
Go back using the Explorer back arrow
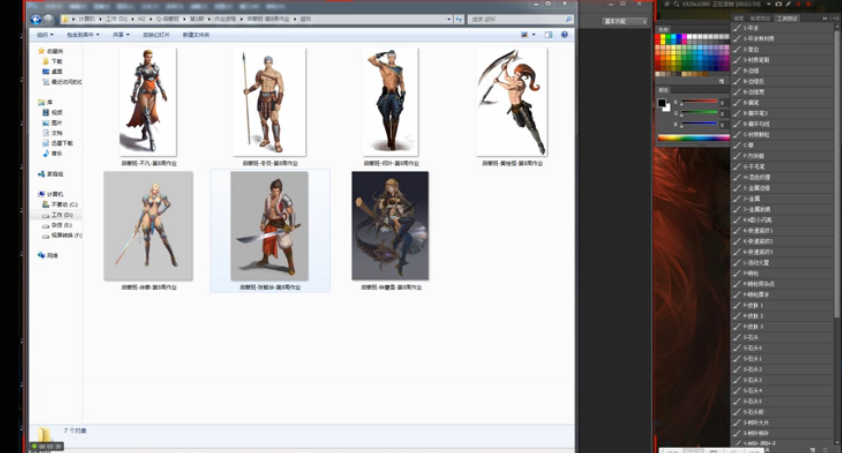[x=36, y=19]
